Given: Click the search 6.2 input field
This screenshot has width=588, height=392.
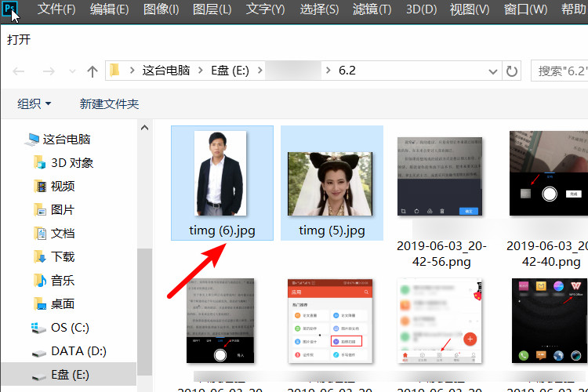Looking at the screenshot, I should pyautogui.click(x=560, y=71).
